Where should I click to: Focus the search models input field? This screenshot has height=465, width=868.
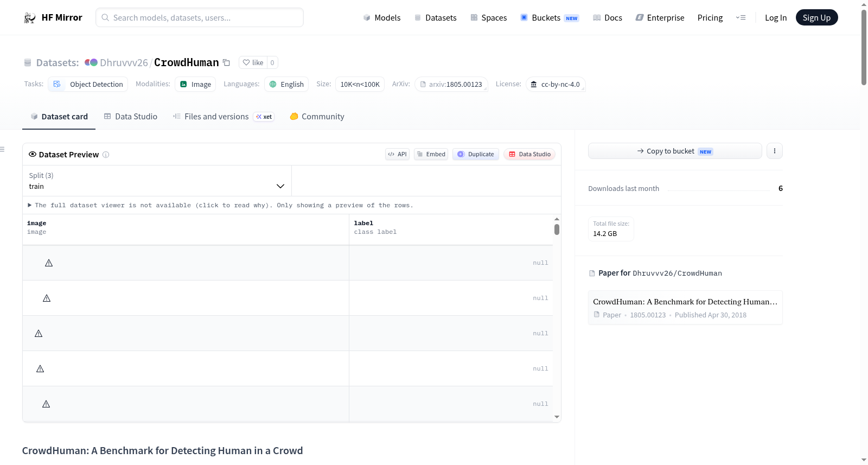(x=200, y=17)
